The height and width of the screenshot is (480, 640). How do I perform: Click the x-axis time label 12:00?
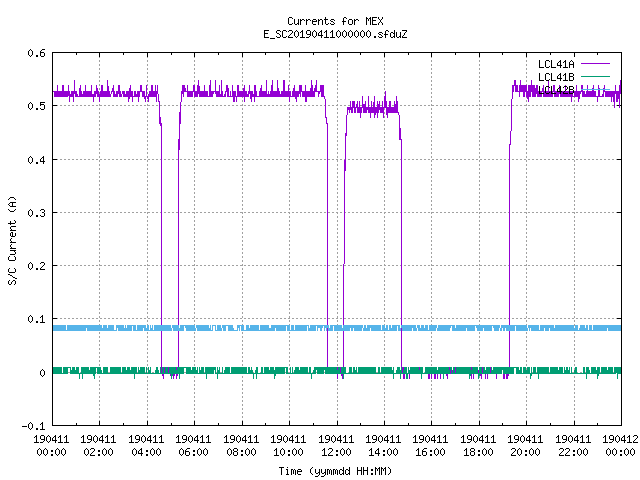336,452
